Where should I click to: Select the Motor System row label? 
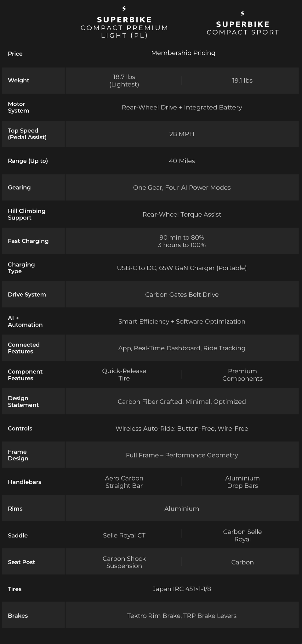coord(19,107)
